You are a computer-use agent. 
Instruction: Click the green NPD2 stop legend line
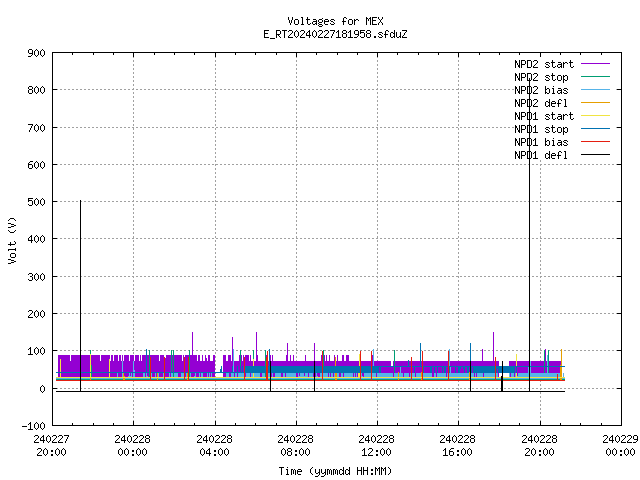click(595, 77)
